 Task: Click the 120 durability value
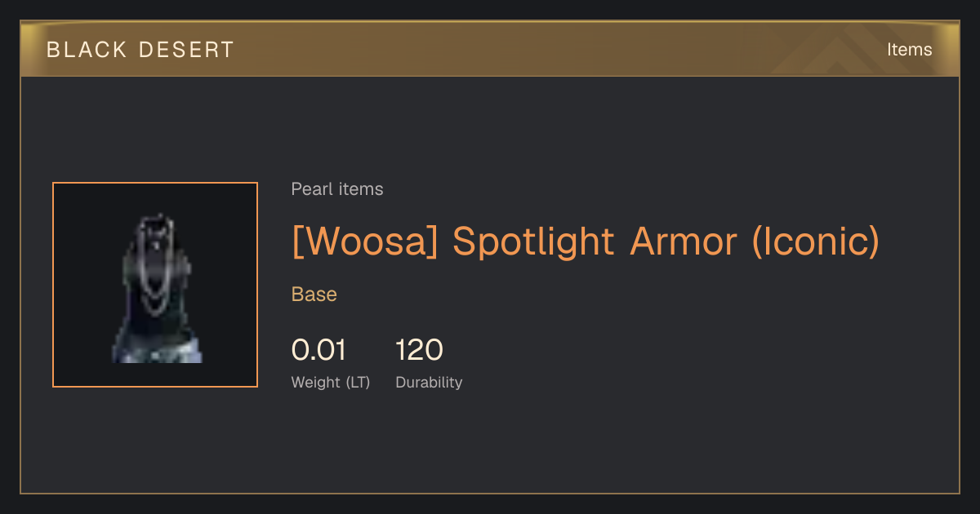click(419, 350)
